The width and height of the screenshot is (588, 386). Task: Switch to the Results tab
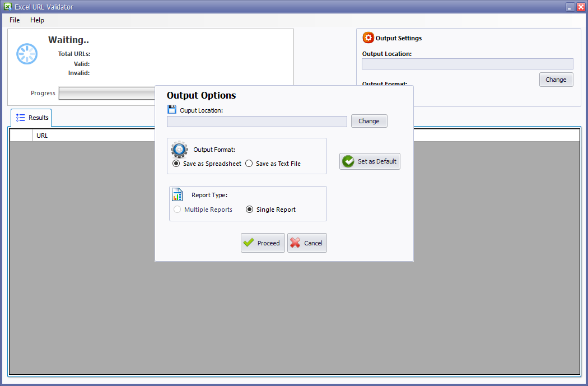coord(31,118)
